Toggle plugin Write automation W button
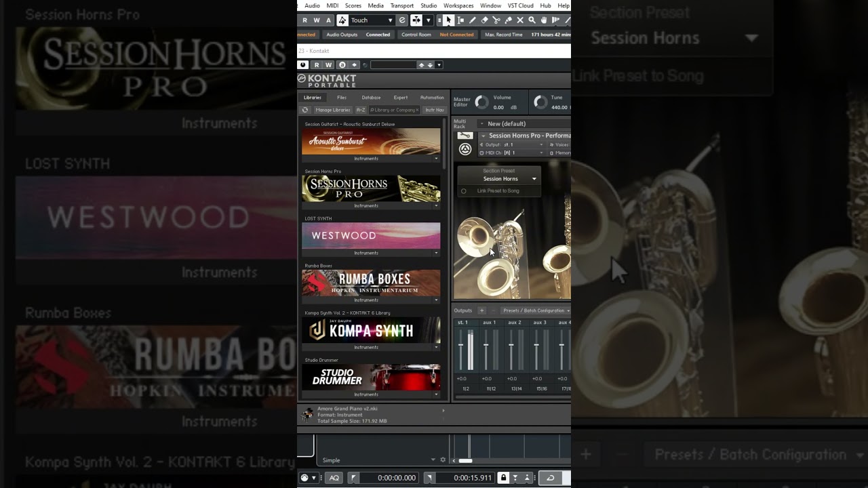The image size is (868, 488). [x=329, y=65]
